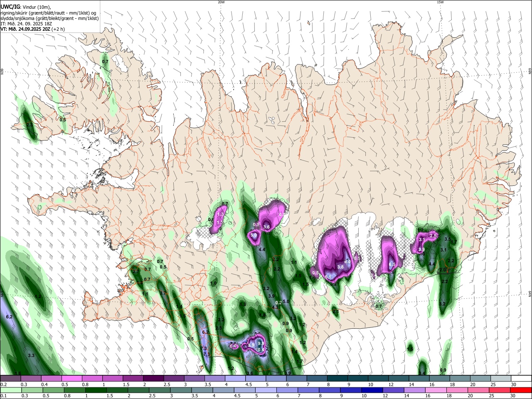Image resolution: width=532 pixels, height=399 pixels.
Task: Click the 'slydda/snjókoma' legend description line
Action: pyautogui.click(x=49, y=18)
